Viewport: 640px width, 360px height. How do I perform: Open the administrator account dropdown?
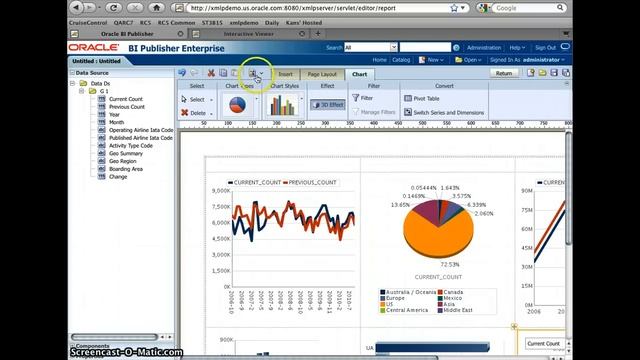(x=544, y=60)
